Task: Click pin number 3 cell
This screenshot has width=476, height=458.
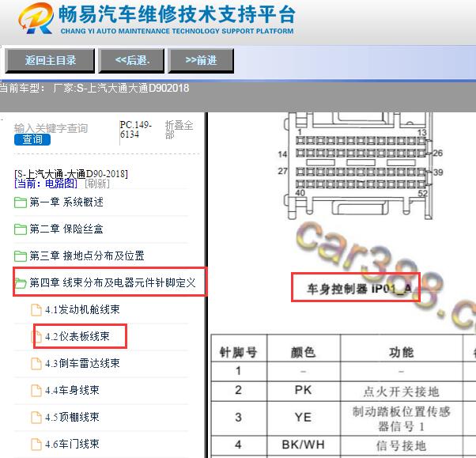Action: click(238, 418)
